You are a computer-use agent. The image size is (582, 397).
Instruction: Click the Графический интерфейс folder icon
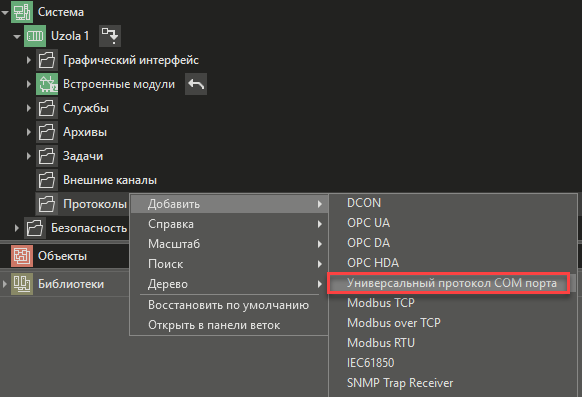47,60
